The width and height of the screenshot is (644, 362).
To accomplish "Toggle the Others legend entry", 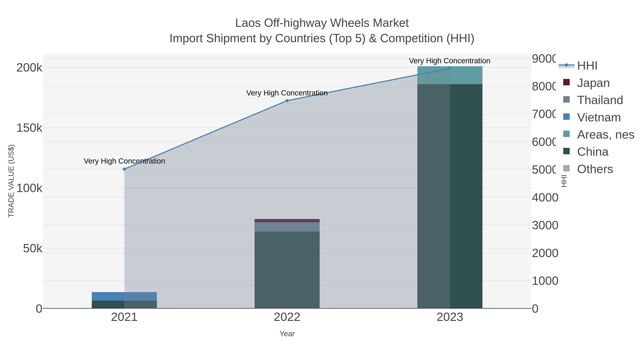I will (588, 169).
